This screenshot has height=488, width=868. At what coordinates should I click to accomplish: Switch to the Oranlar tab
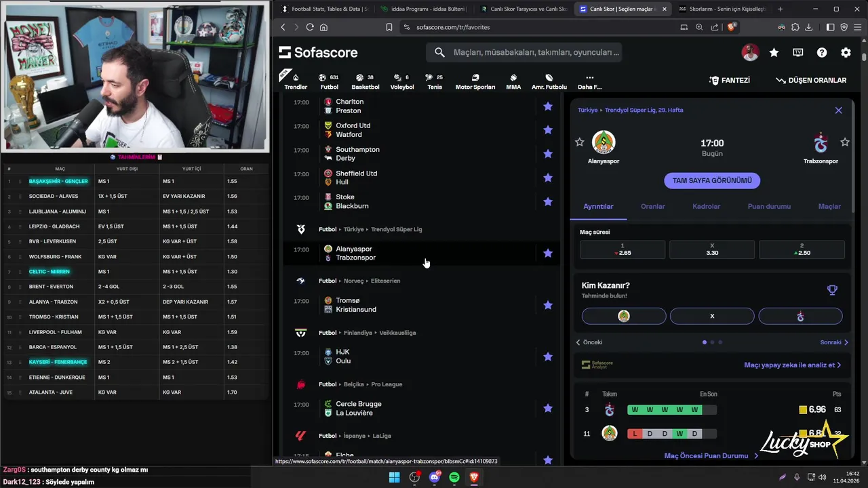click(x=653, y=206)
